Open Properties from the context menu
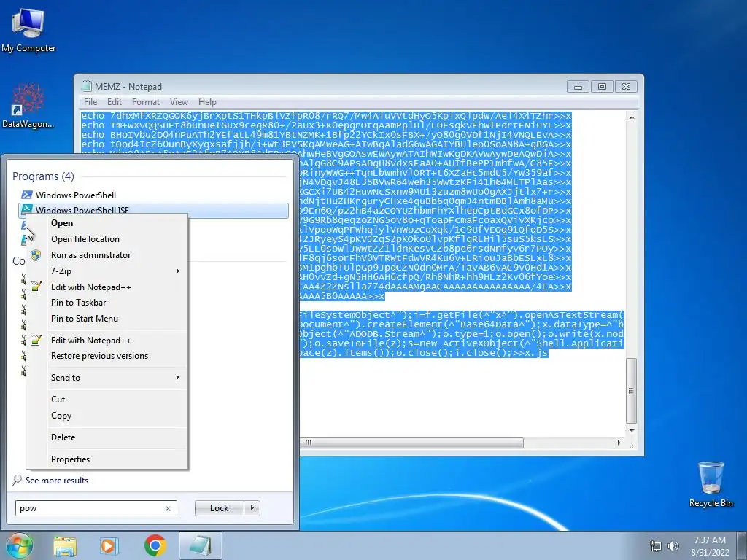747x560 pixels. click(x=107, y=459)
